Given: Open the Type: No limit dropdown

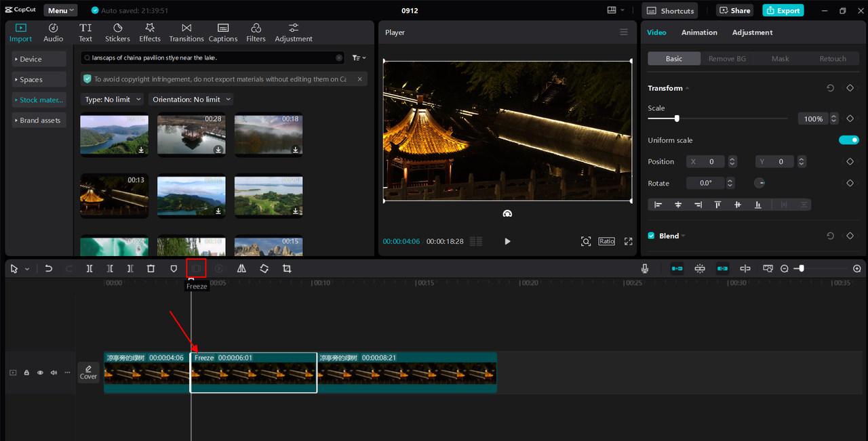Looking at the screenshot, I should pyautogui.click(x=113, y=100).
